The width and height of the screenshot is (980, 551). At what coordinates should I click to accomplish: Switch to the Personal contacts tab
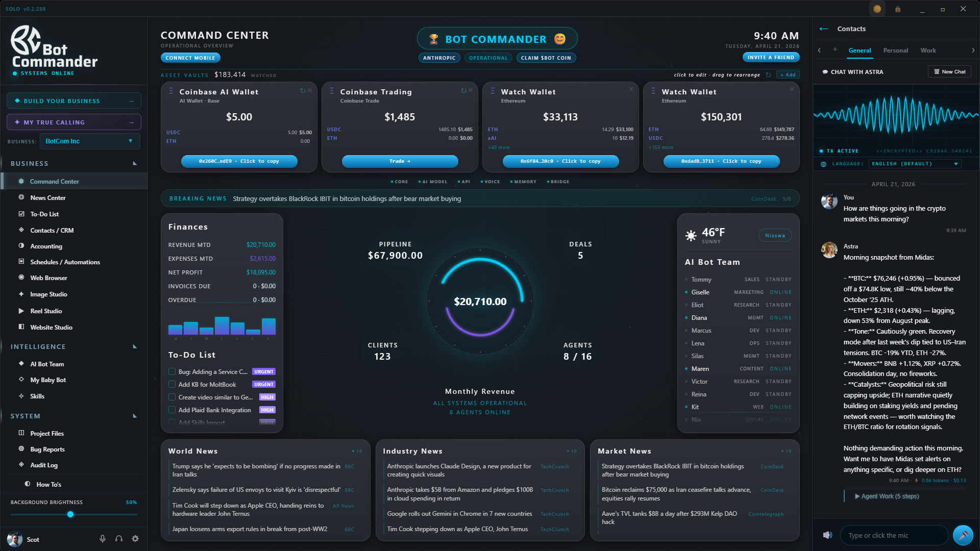[895, 51]
